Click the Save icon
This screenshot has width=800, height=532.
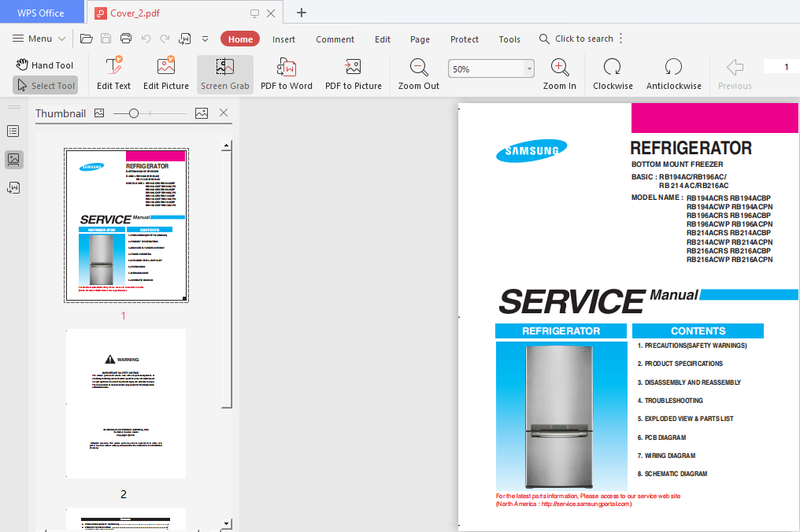click(x=106, y=39)
